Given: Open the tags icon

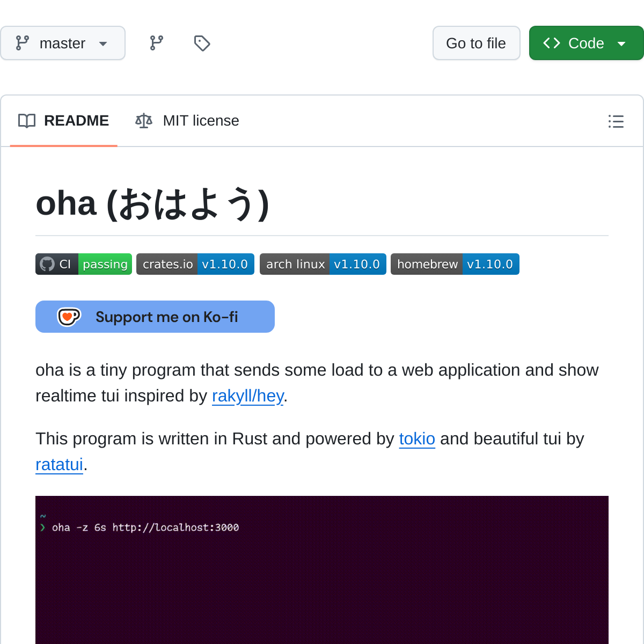Looking at the screenshot, I should (x=202, y=43).
